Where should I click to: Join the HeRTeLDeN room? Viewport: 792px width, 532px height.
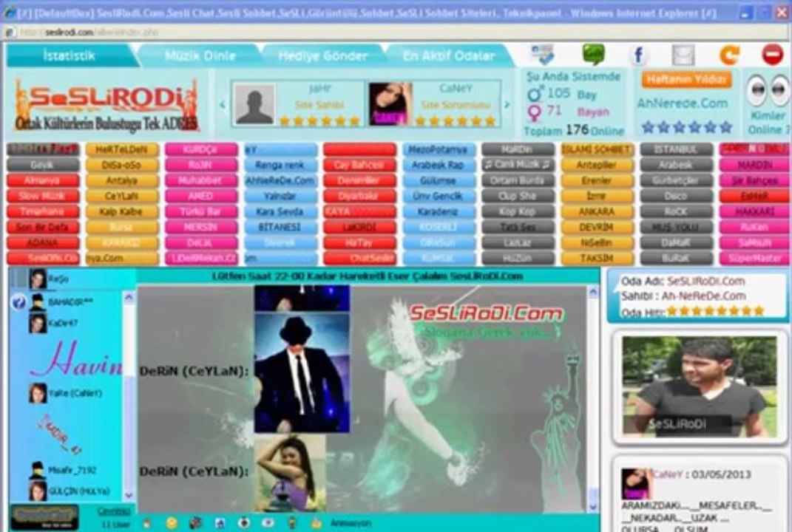click(x=122, y=149)
